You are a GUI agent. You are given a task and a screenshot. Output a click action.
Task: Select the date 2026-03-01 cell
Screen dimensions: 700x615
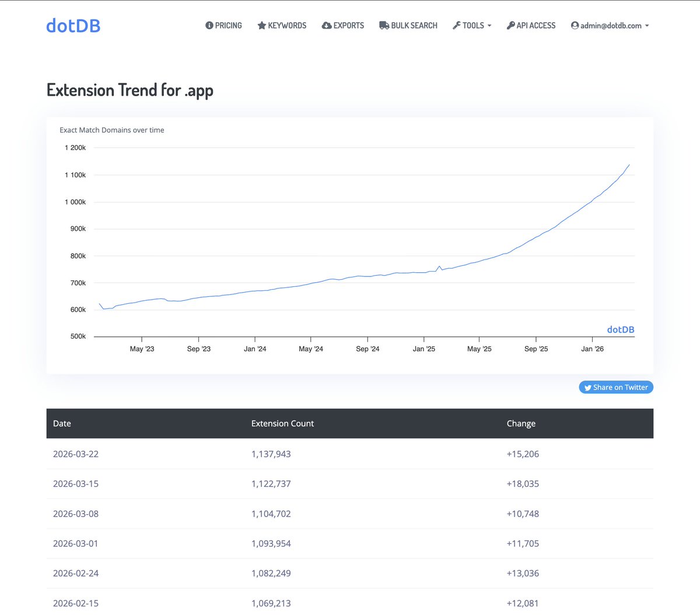point(76,543)
